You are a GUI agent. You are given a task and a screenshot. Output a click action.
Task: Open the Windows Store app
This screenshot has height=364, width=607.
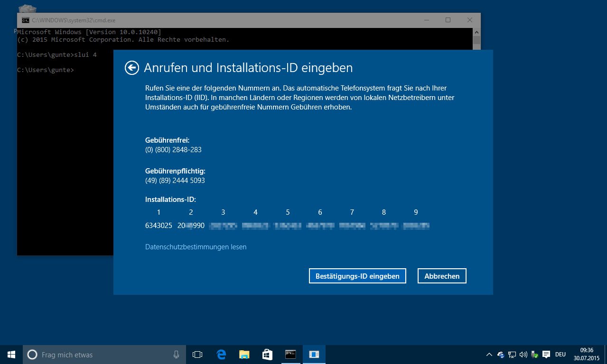pyautogui.click(x=267, y=355)
